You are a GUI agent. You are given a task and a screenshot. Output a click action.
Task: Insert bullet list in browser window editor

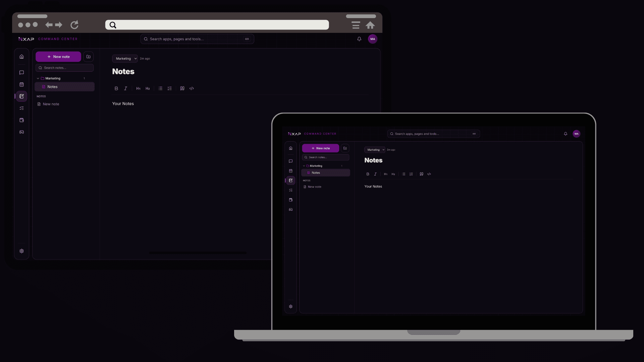[x=160, y=88]
